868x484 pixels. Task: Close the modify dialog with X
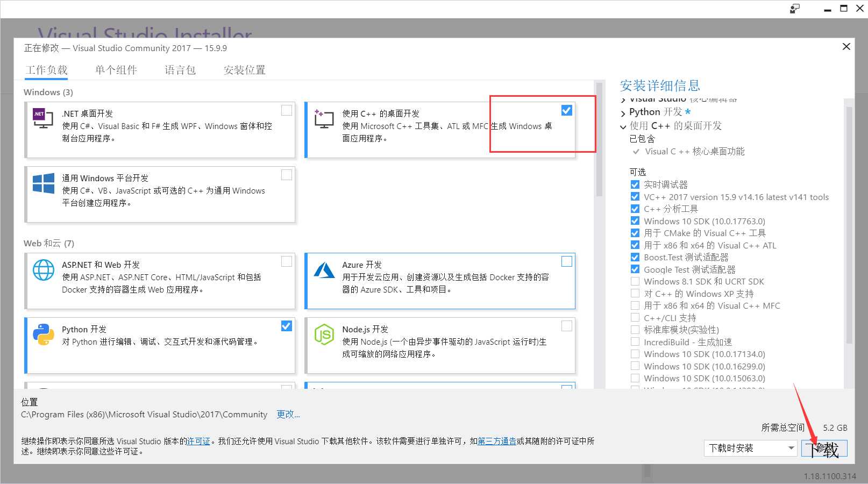(846, 47)
